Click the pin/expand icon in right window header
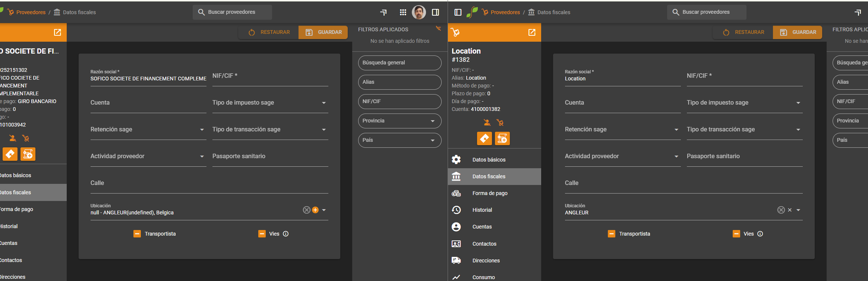868x281 pixels. (x=858, y=13)
